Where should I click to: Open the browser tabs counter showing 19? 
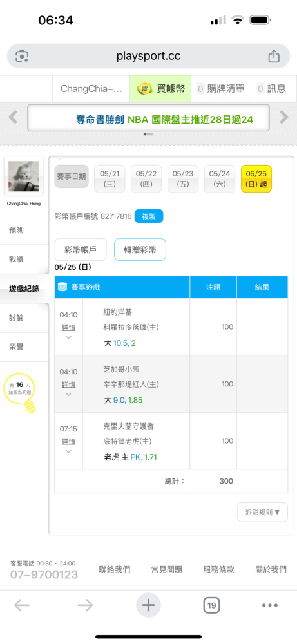(211, 605)
